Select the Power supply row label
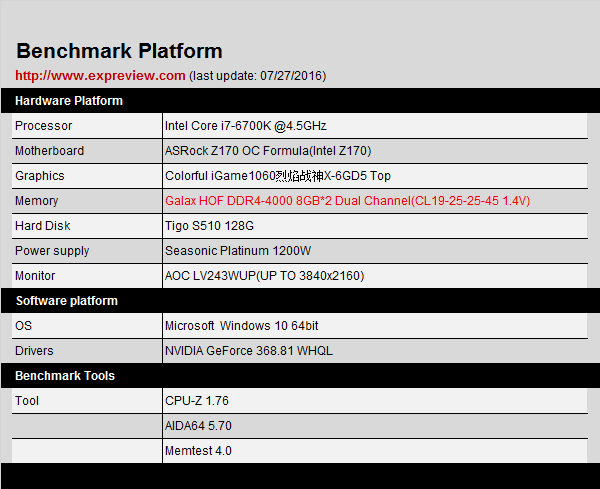600x489 pixels. click(52, 251)
